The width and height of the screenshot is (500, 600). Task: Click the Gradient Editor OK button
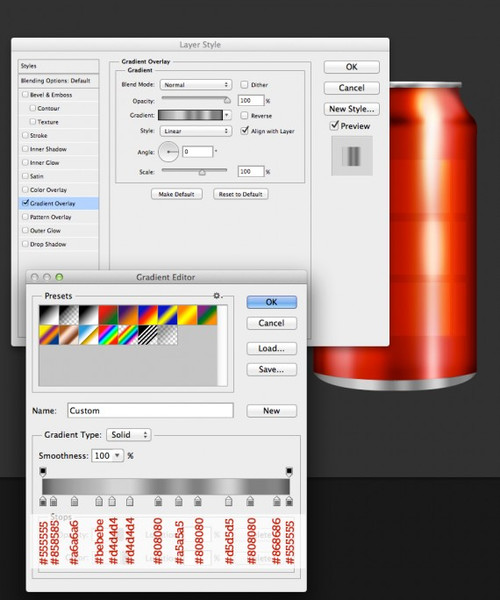click(x=272, y=302)
